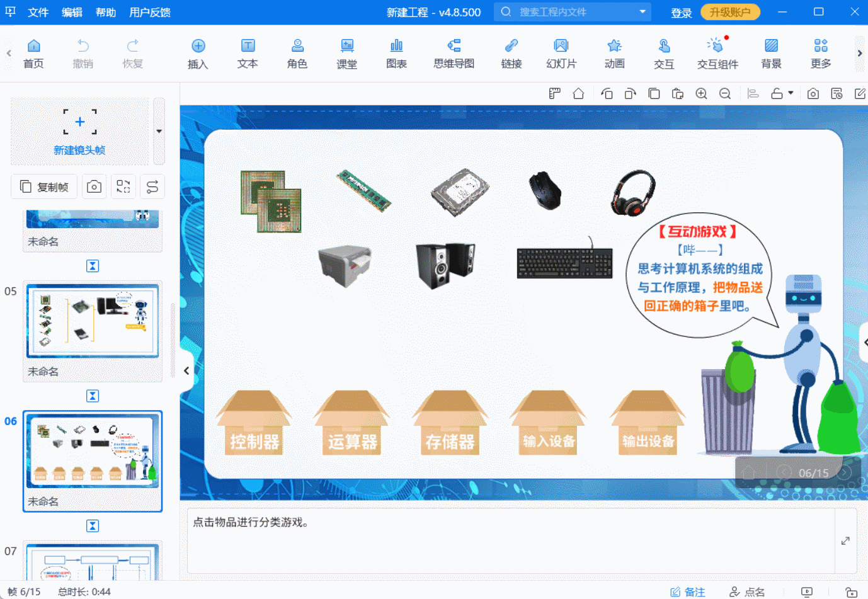868x599 pixels.
Task: Open the 交互 interaction tool
Action: point(664,53)
